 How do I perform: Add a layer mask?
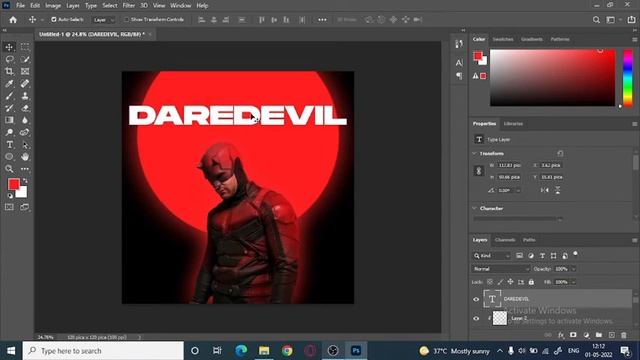pos(573,335)
